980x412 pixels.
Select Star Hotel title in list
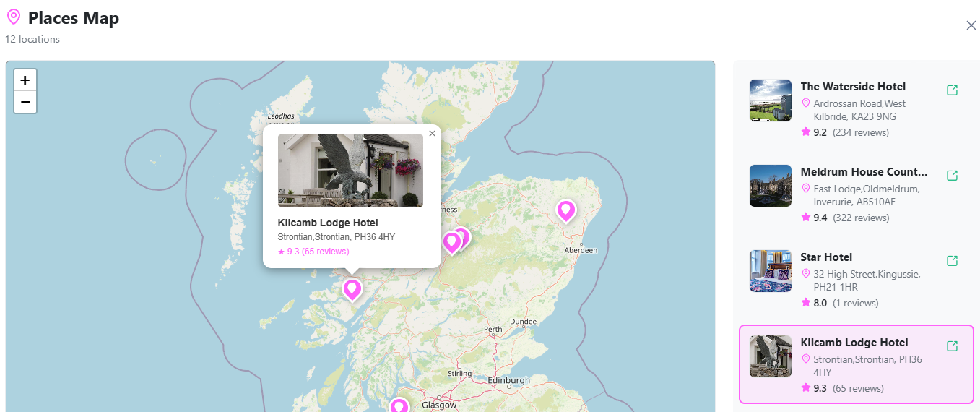tap(826, 257)
